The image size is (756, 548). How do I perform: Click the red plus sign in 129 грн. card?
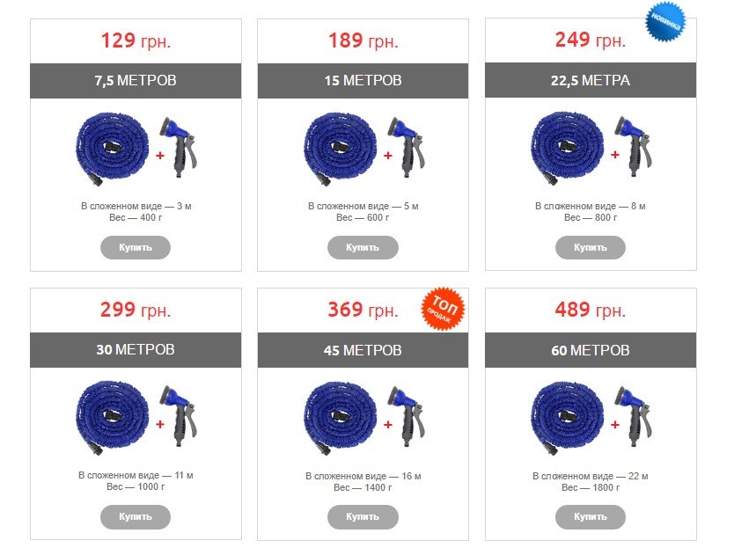[160, 155]
